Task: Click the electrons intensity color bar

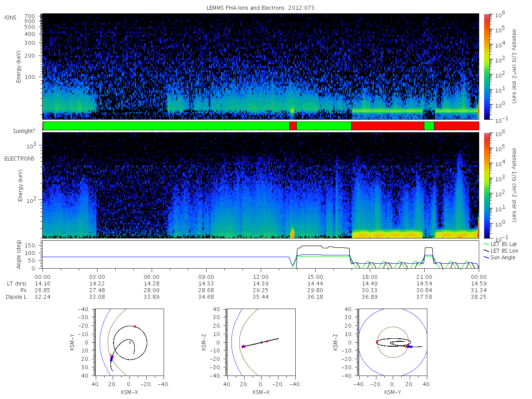Action: pos(486,185)
